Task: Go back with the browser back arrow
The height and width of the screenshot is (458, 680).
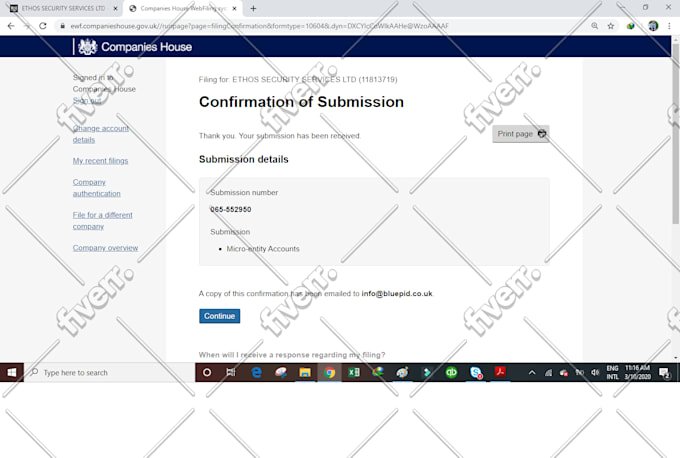Action: (11, 26)
